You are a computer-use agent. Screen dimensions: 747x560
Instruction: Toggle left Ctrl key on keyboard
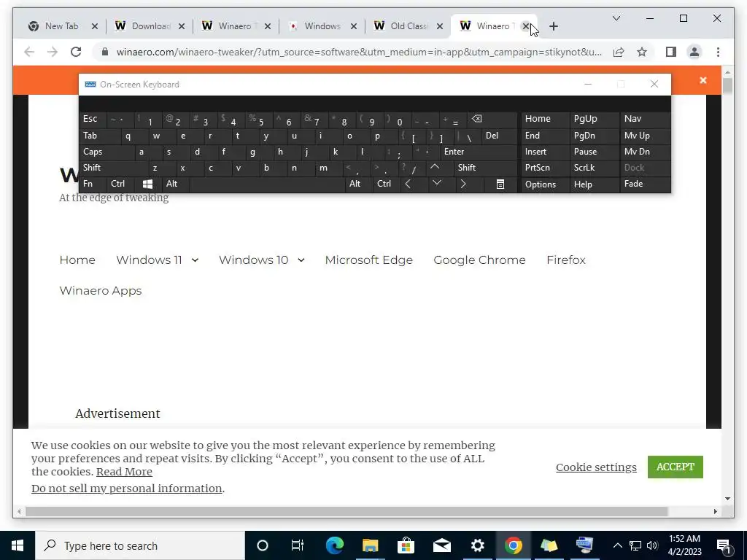point(121,184)
